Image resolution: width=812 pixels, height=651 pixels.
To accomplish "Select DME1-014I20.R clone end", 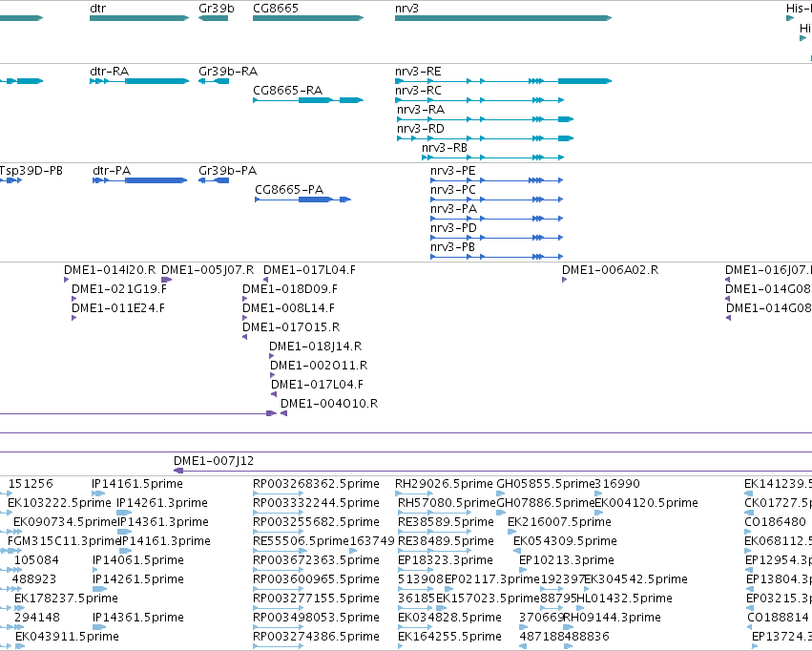I will point(110,270).
